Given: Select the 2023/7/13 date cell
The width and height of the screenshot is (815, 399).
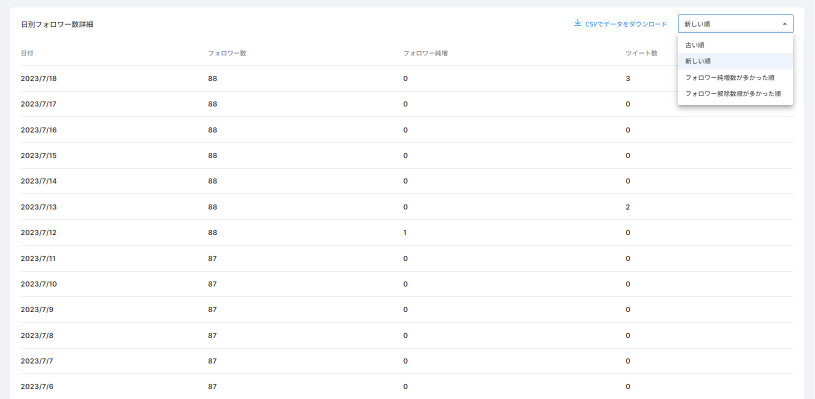Looking at the screenshot, I should point(38,207).
